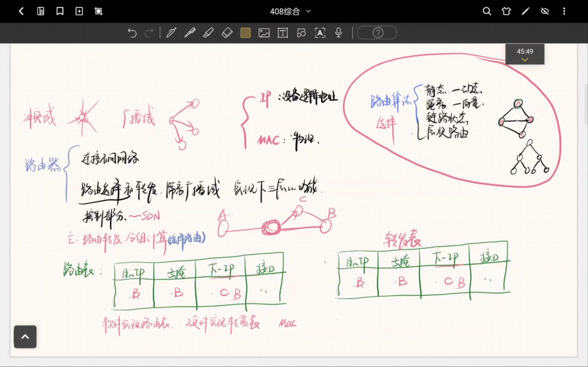Open the shapes tool icon
This screenshot has width=588, height=367.
point(302,33)
